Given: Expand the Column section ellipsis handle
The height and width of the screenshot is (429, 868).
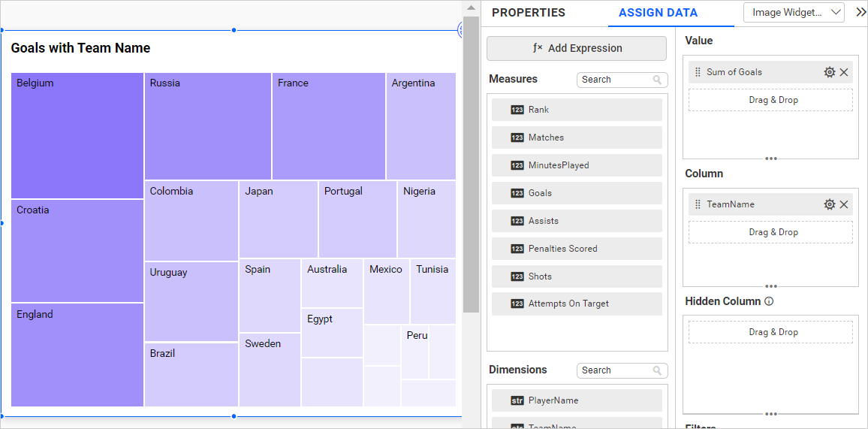Looking at the screenshot, I should click(x=770, y=286).
